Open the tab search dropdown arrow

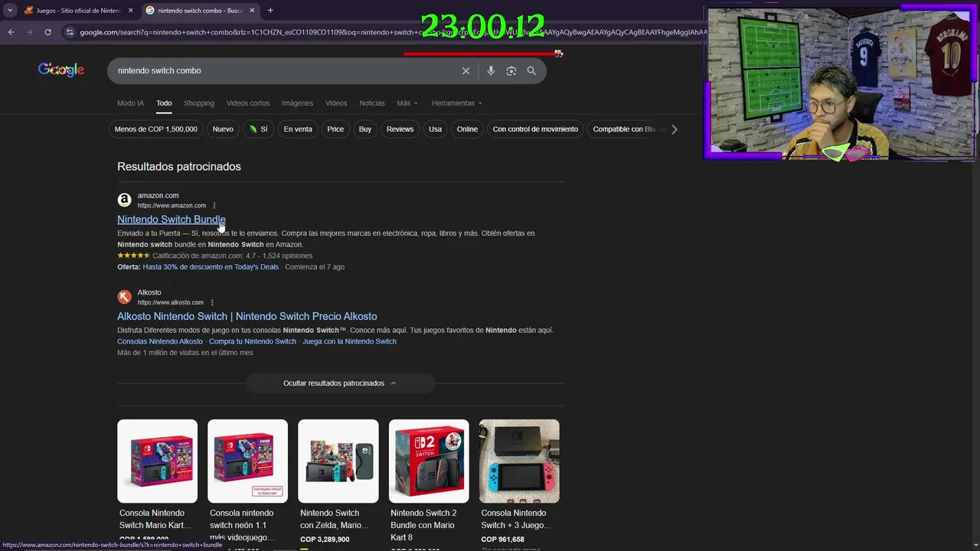pos(10,11)
